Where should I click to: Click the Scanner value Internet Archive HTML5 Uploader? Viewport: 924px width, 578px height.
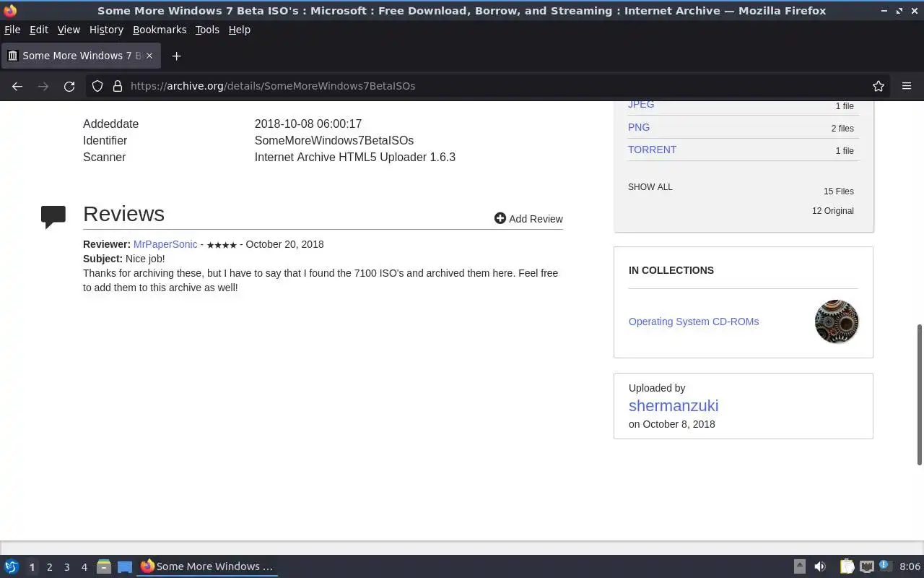pyautogui.click(x=355, y=158)
